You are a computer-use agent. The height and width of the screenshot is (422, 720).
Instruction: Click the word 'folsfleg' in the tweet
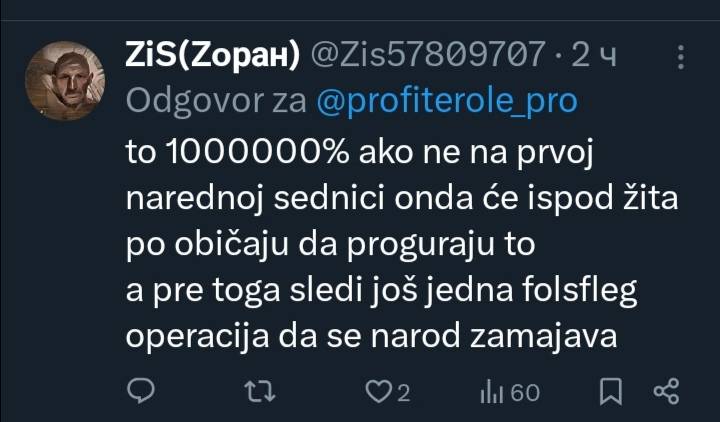(x=579, y=292)
